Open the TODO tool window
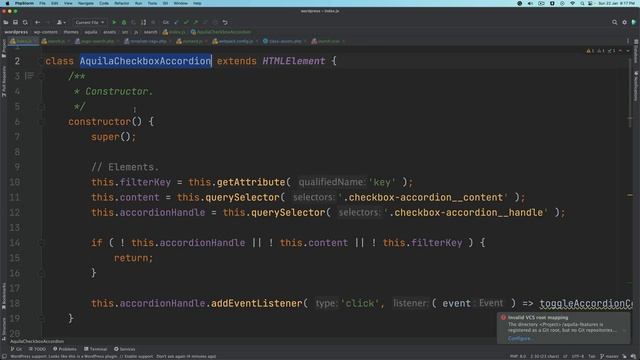Image resolution: width=640 pixels, height=360 pixels. click(38, 349)
